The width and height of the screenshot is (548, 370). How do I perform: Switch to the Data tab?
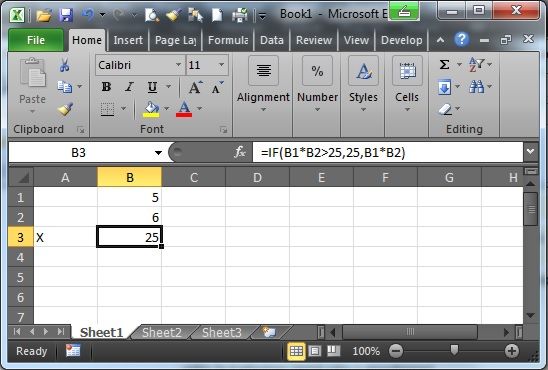pyautogui.click(x=272, y=40)
